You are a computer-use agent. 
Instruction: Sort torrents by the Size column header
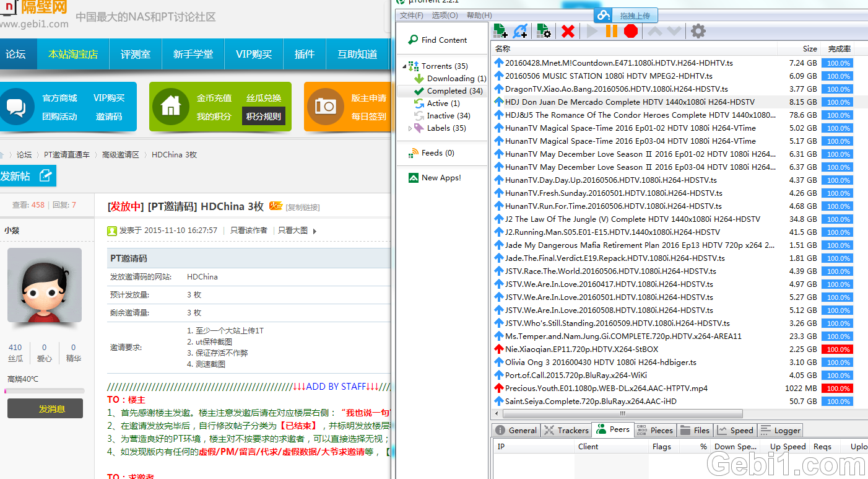tap(799, 48)
